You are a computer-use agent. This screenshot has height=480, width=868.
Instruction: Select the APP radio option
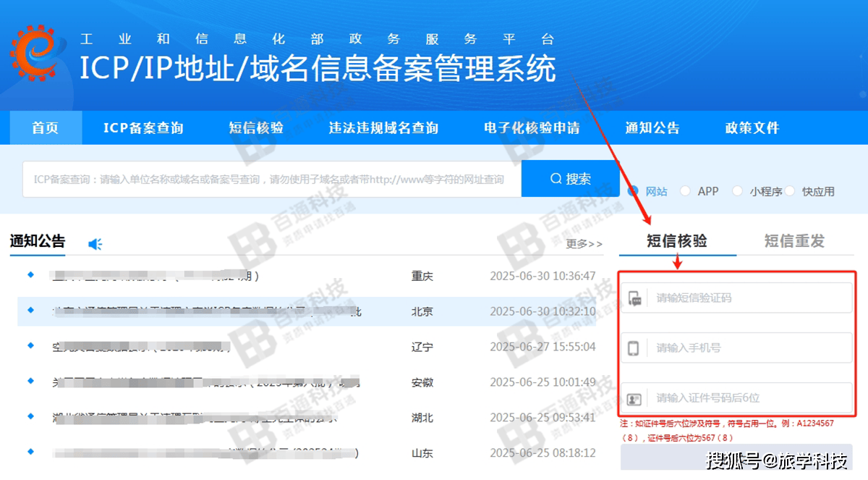[x=685, y=191]
